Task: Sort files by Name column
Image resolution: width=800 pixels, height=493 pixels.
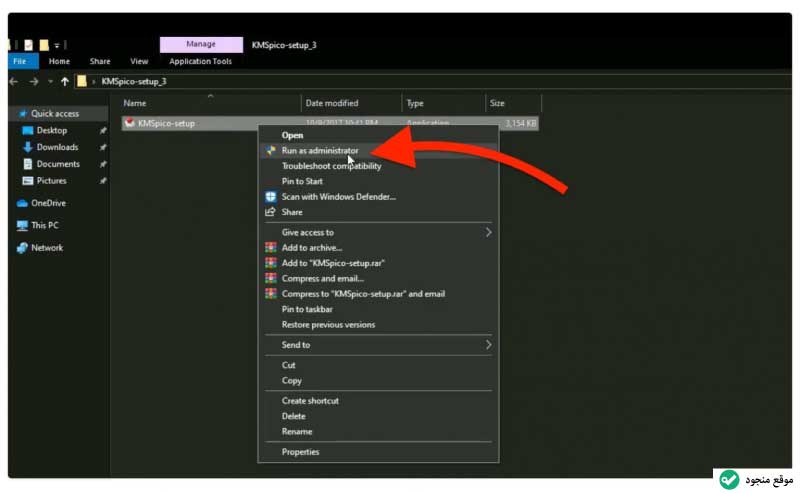Action: [135, 103]
